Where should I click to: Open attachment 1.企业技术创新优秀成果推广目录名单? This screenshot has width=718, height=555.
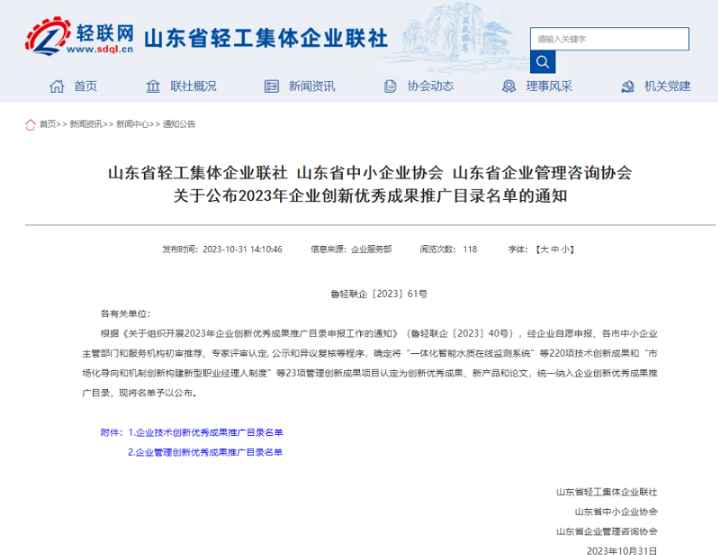(x=205, y=433)
